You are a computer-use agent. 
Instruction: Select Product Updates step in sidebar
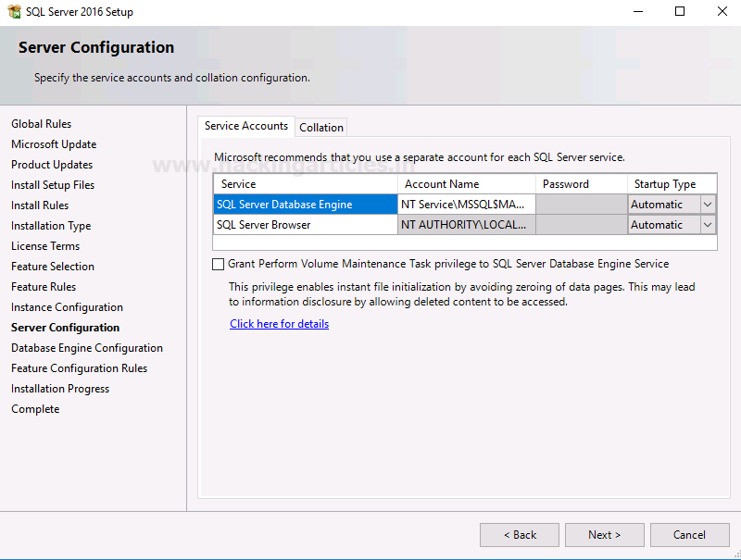point(52,165)
